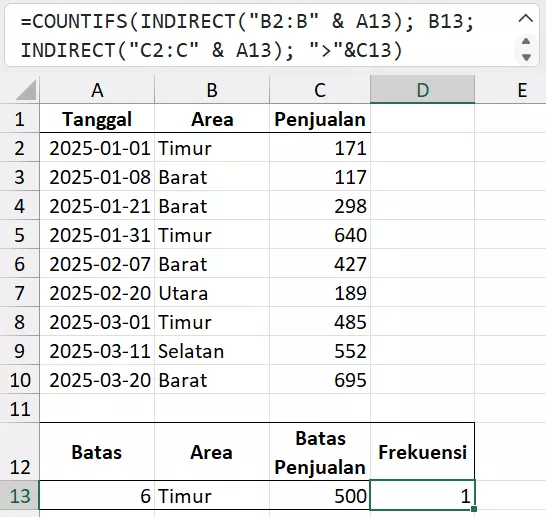Collapse the formula bar with the chevron
The image size is (546, 518).
525,18
